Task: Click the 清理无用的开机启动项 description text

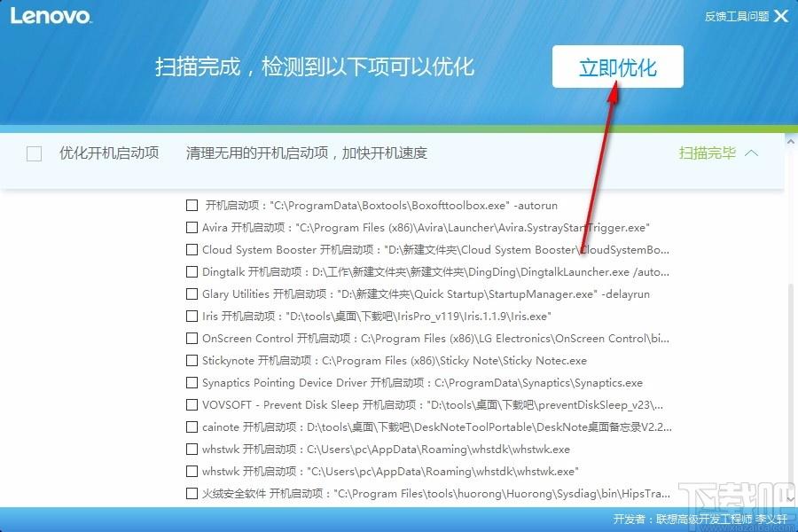Action: coord(307,153)
